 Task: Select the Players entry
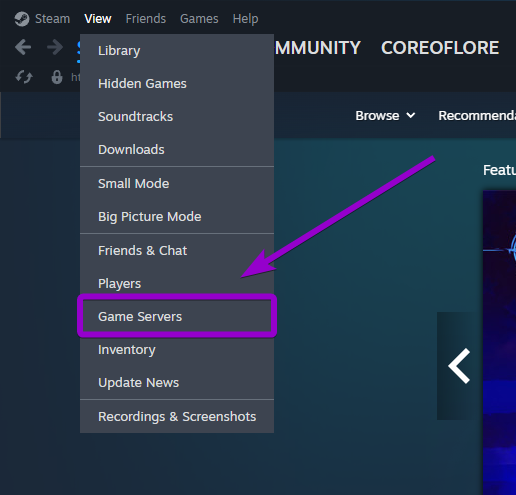(177, 284)
